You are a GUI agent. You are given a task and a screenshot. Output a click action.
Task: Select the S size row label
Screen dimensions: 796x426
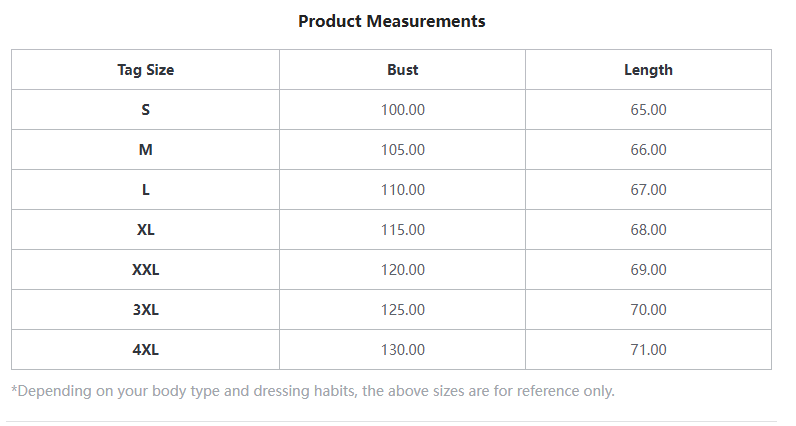coord(146,110)
